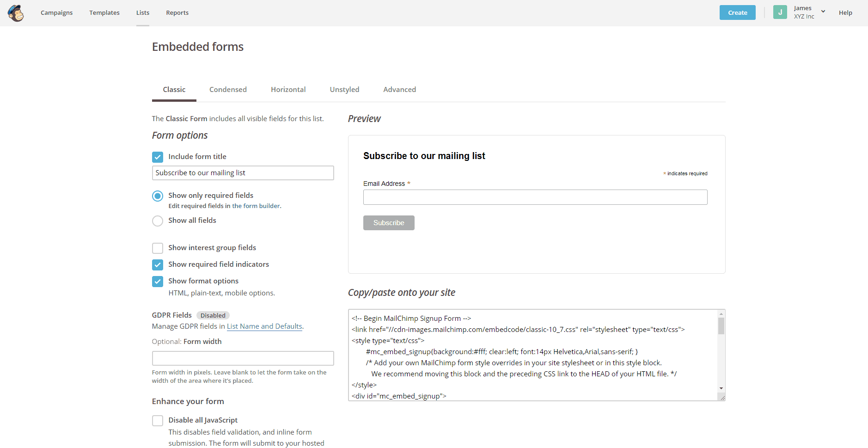The image size is (868, 448).
Task: Click the Enhance your form heading
Action: tap(188, 401)
